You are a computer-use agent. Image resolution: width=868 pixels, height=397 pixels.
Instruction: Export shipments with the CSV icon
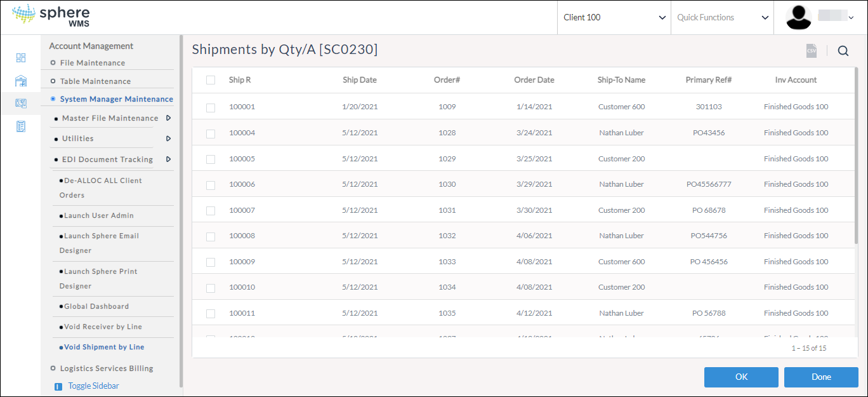812,51
